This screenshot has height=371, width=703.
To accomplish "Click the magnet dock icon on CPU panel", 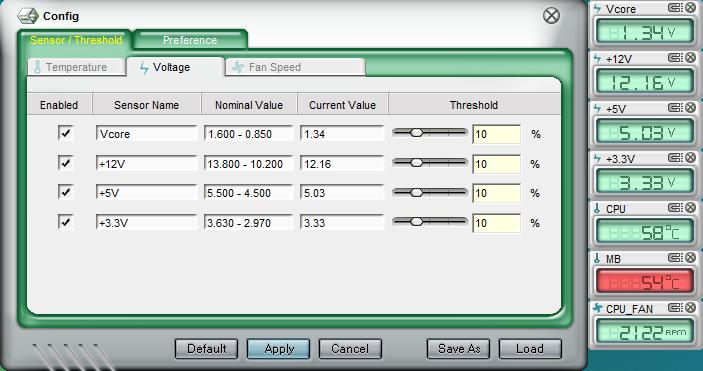I will coord(675,208).
